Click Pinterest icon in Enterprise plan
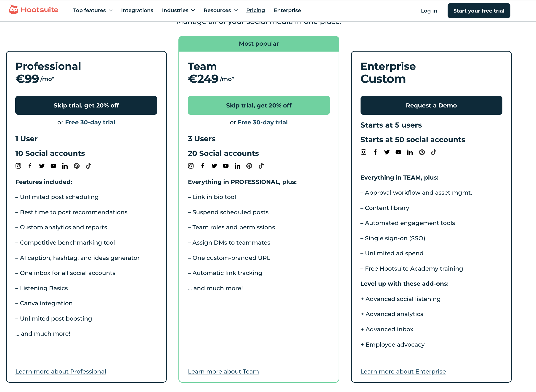The width and height of the screenshot is (536, 392). click(422, 152)
